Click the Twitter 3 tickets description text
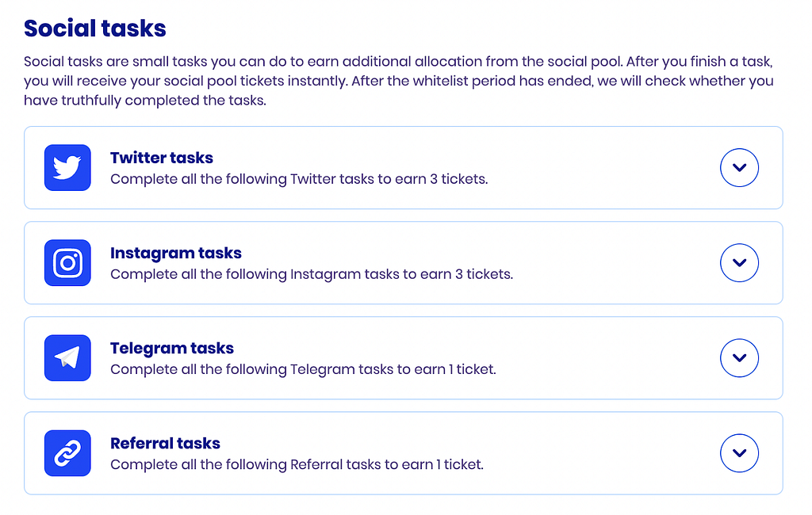Image resolution: width=812 pixels, height=515 pixels. (x=299, y=180)
